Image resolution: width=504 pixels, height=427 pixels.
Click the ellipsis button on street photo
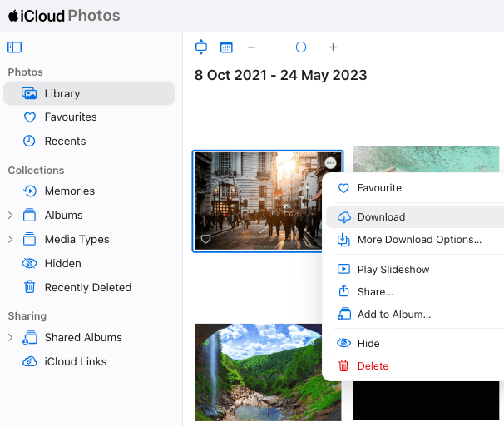coord(330,163)
